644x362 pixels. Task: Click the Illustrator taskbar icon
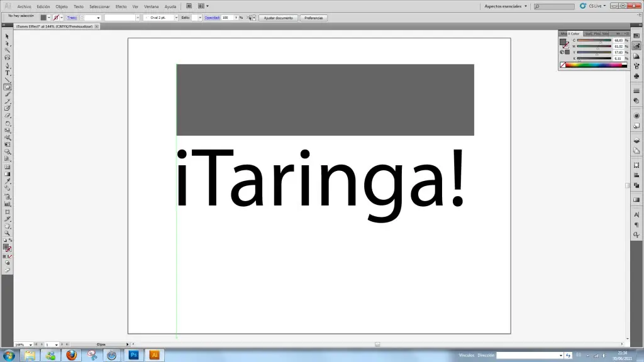(154, 355)
